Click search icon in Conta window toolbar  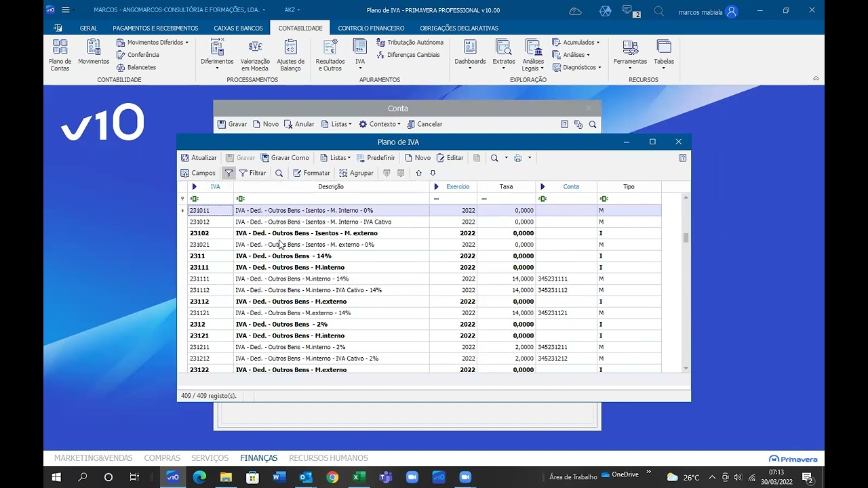point(593,124)
